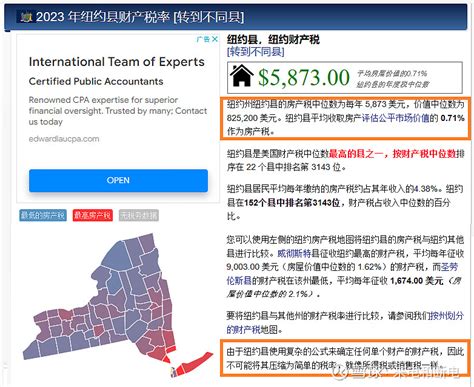The width and height of the screenshot is (474, 387).
Task: Click the International Team of Experts ad headline
Action: click(117, 62)
